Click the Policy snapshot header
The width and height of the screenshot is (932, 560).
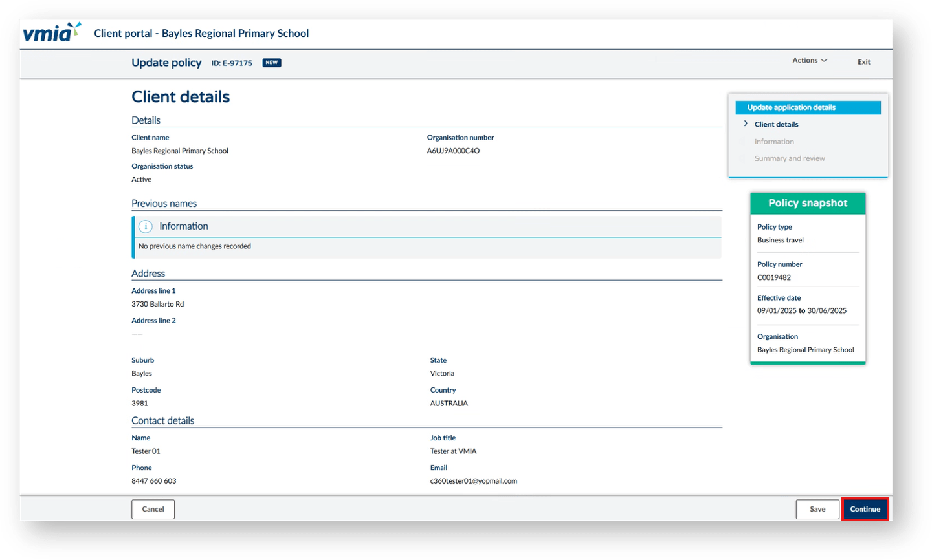click(808, 202)
